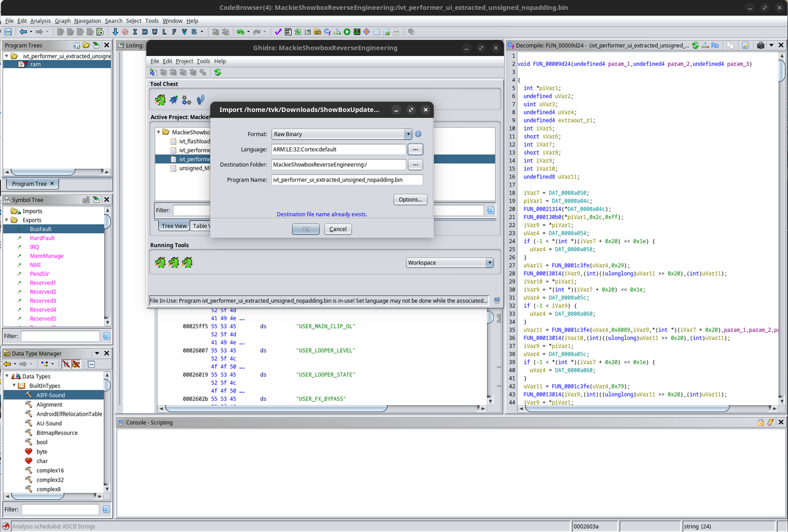The width and height of the screenshot is (788, 532).
Task: Click the Options... button in Import dialog
Action: click(x=410, y=199)
